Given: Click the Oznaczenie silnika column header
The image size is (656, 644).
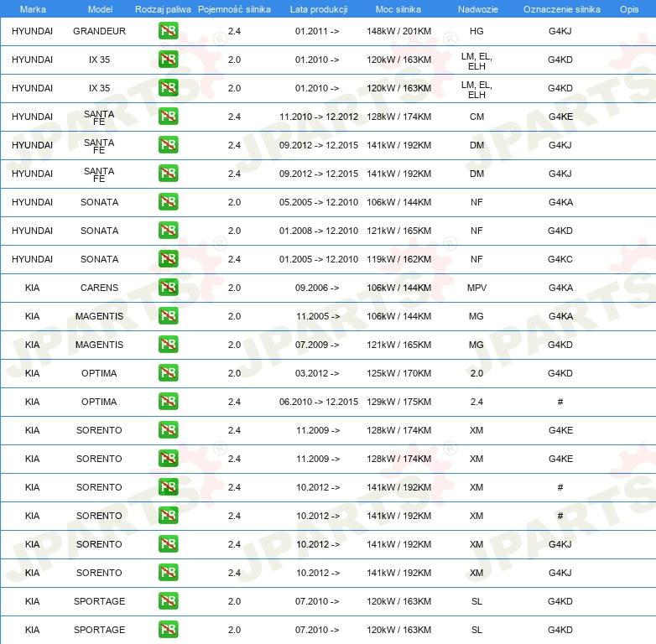Looking at the screenshot, I should 561,8.
